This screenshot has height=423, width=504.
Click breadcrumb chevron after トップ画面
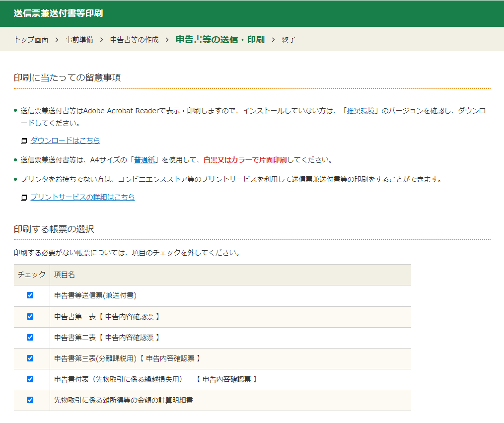[x=57, y=40]
